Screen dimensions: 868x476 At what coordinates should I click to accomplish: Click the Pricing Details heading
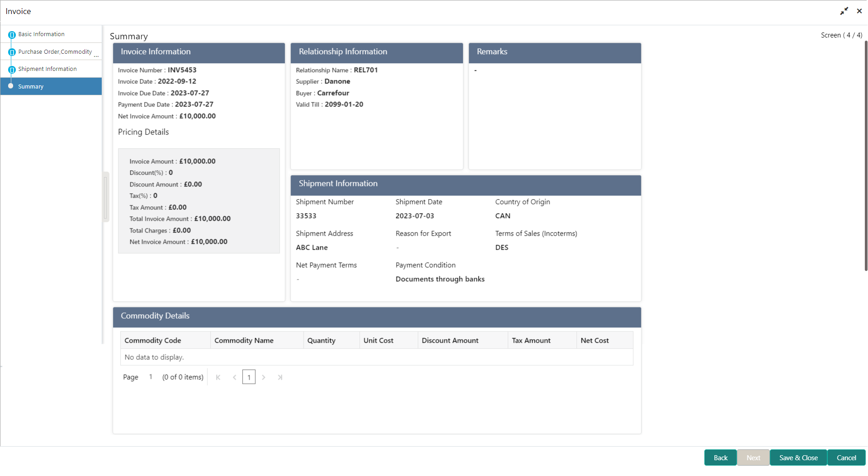[x=143, y=132]
